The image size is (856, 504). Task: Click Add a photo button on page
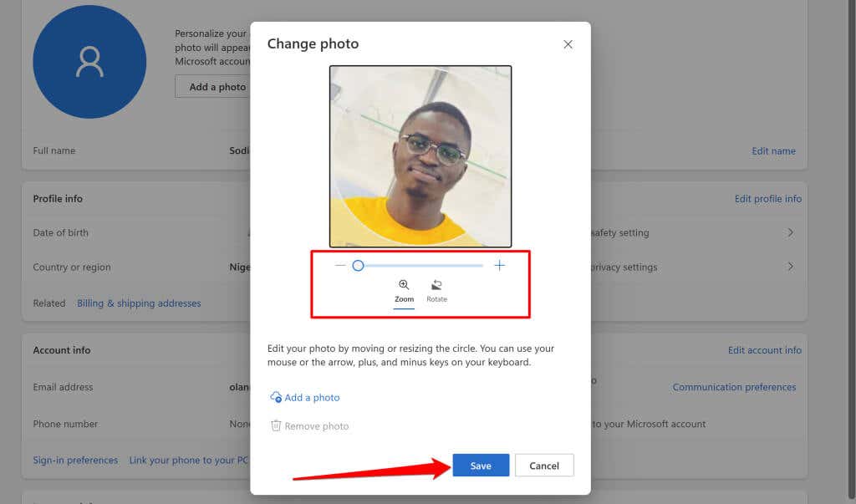coord(213,87)
